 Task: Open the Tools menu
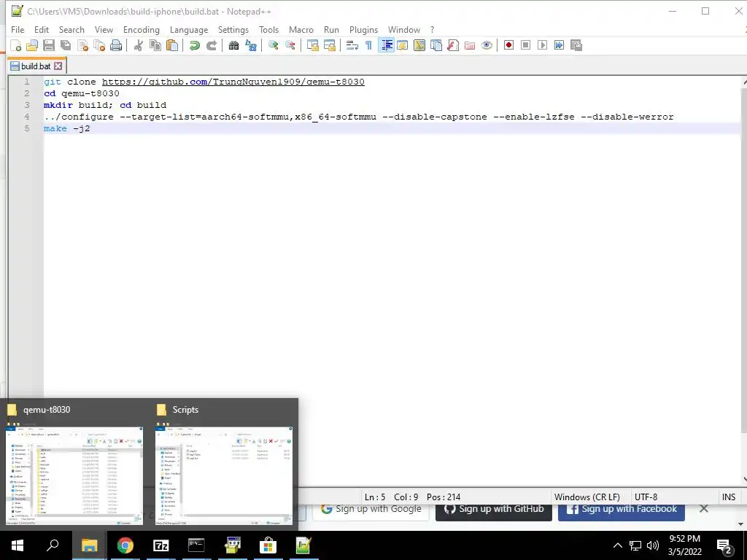click(268, 29)
